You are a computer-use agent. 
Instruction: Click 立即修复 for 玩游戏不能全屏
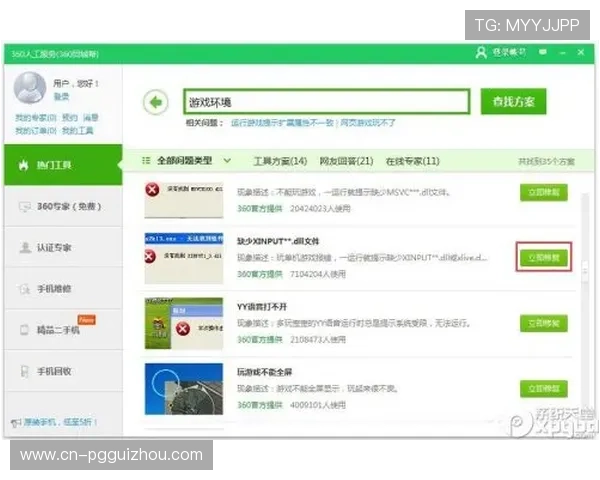544,389
